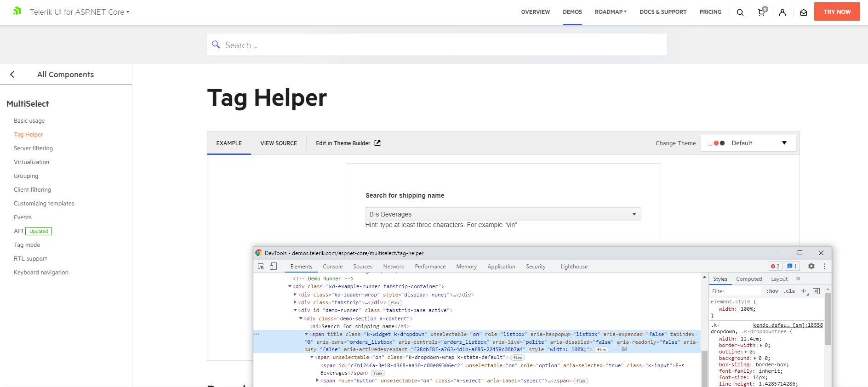The image size is (868, 387).
Task: Click the header search magnifier icon
Action: pos(740,12)
